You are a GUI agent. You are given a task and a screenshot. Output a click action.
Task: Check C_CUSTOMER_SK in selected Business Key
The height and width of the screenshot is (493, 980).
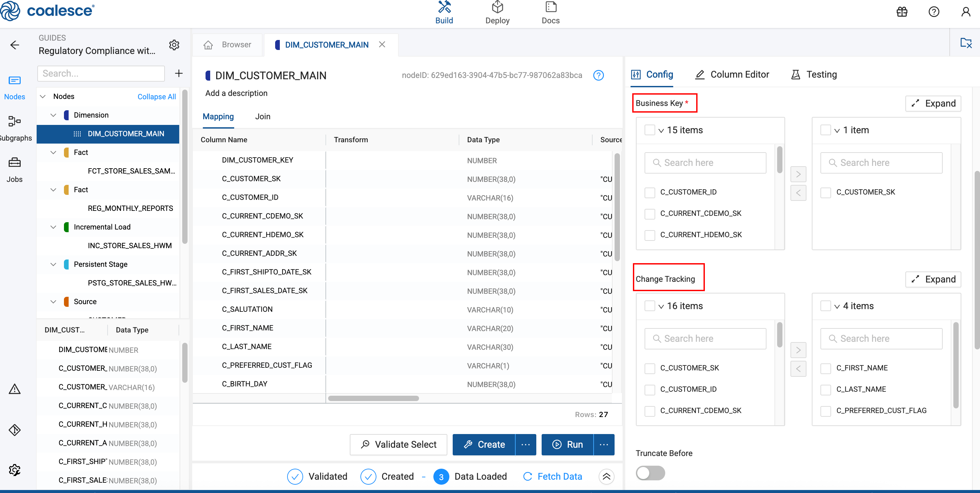click(x=825, y=193)
